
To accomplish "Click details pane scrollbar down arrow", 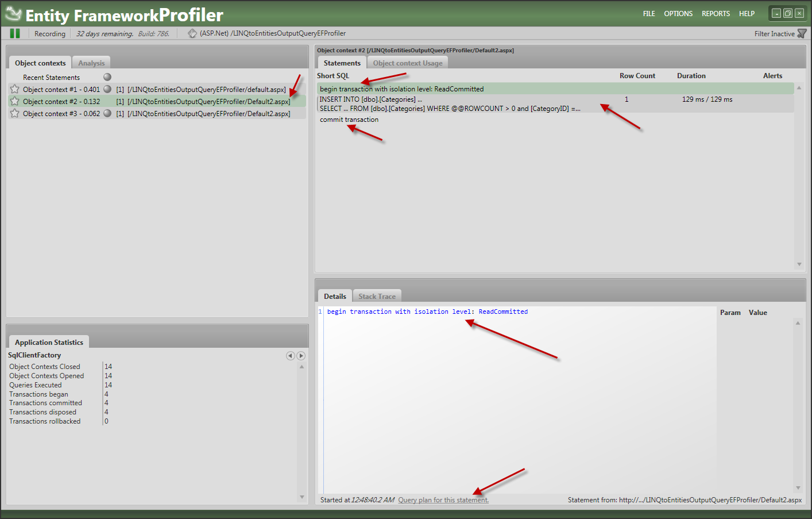I will [x=798, y=488].
